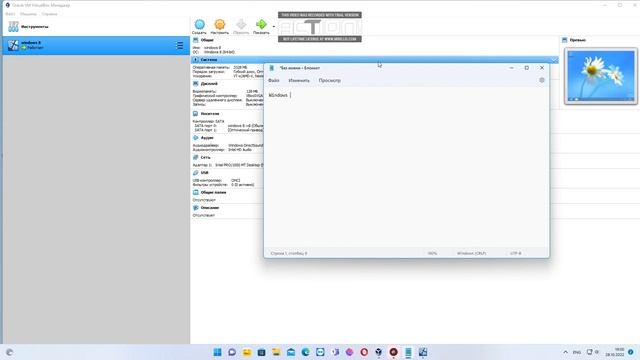Click the Сеть section network icon

point(196,158)
